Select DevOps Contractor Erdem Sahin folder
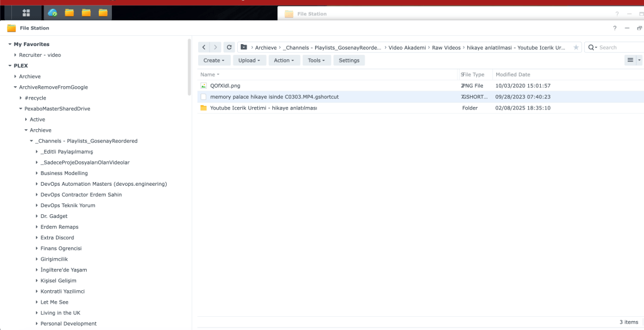The width and height of the screenshot is (644, 330). coord(81,195)
